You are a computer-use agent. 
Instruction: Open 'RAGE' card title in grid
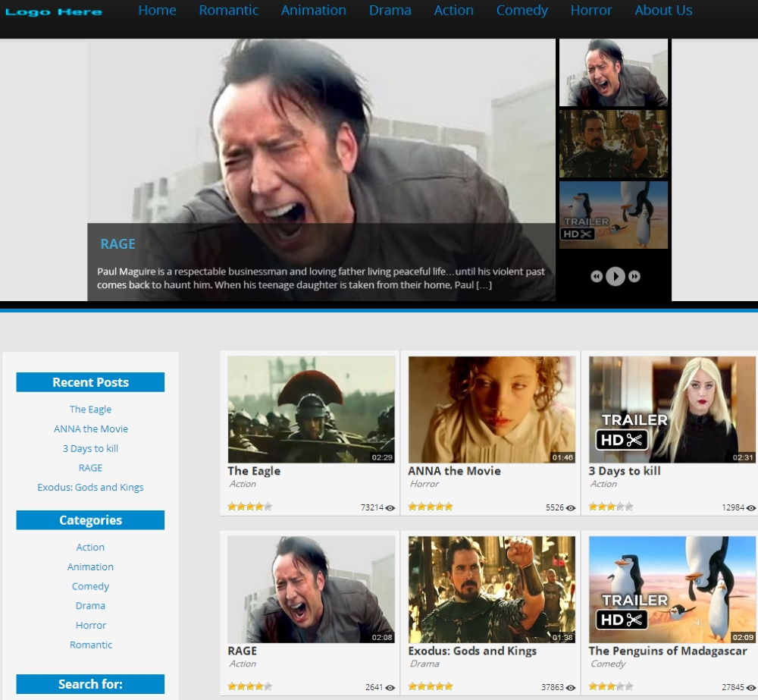click(243, 651)
